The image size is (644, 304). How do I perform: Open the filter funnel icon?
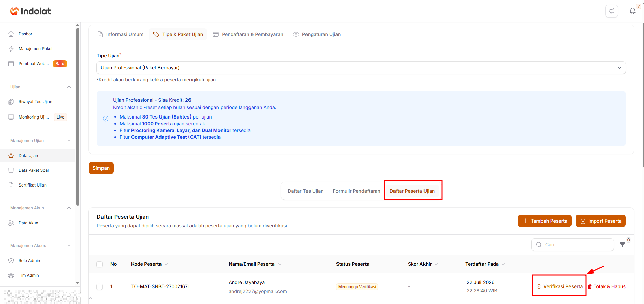tap(622, 245)
